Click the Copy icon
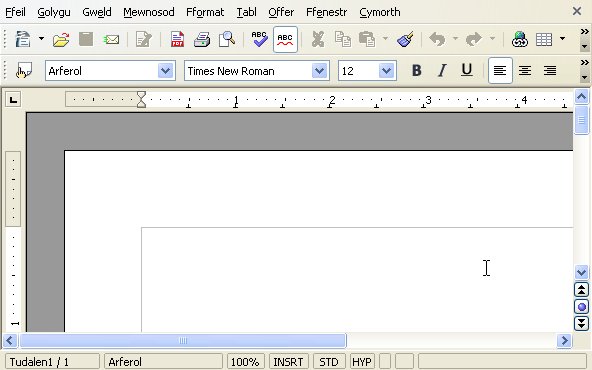The width and height of the screenshot is (592, 370). coord(343,39)
